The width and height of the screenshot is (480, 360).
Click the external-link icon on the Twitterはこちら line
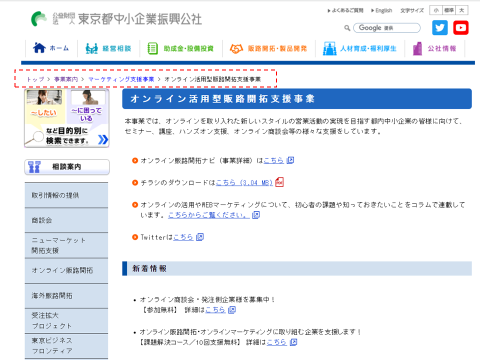click(x=200, y=237)
